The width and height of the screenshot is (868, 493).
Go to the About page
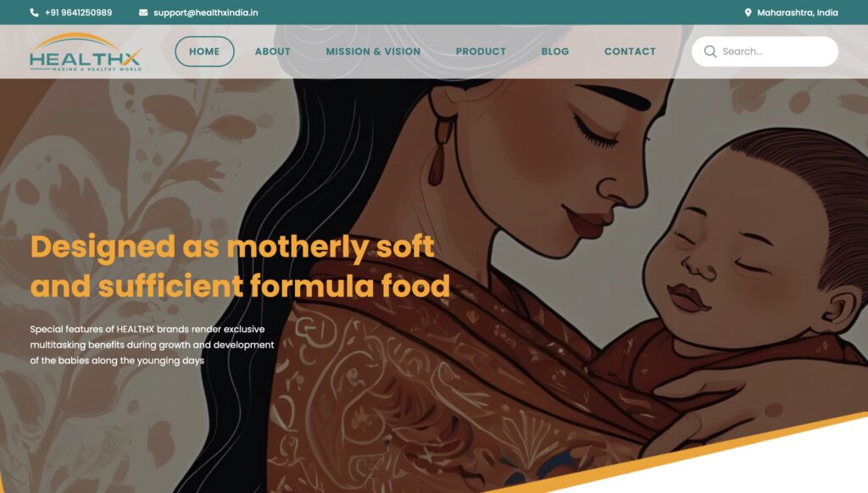(x=272, y=52)
